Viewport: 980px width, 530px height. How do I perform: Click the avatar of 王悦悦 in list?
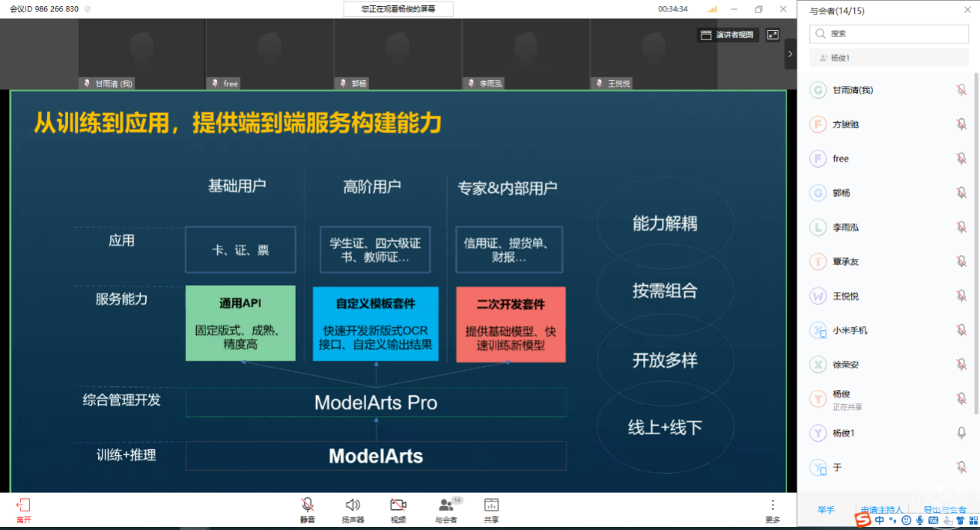point(818,296)
